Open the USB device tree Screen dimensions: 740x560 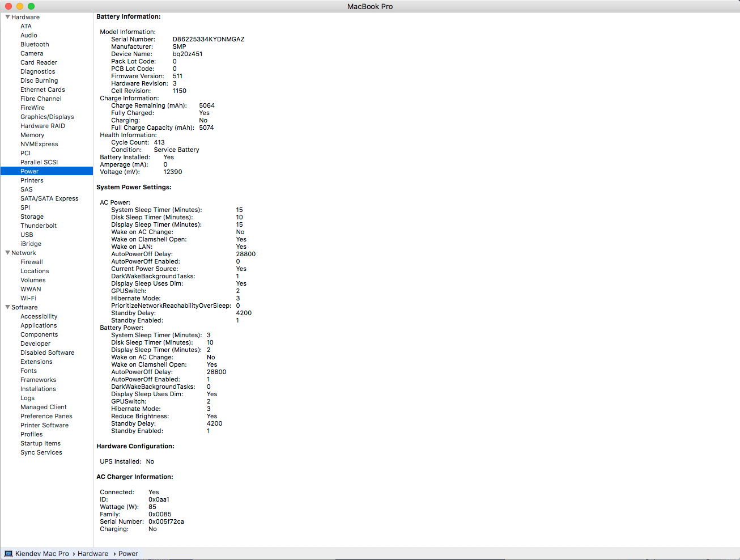point(27,235)
